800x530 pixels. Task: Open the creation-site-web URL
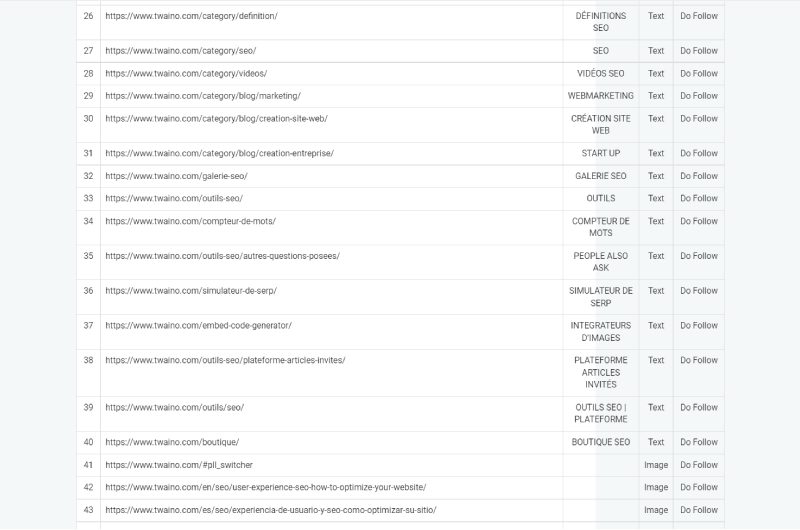tap(216, 118)
